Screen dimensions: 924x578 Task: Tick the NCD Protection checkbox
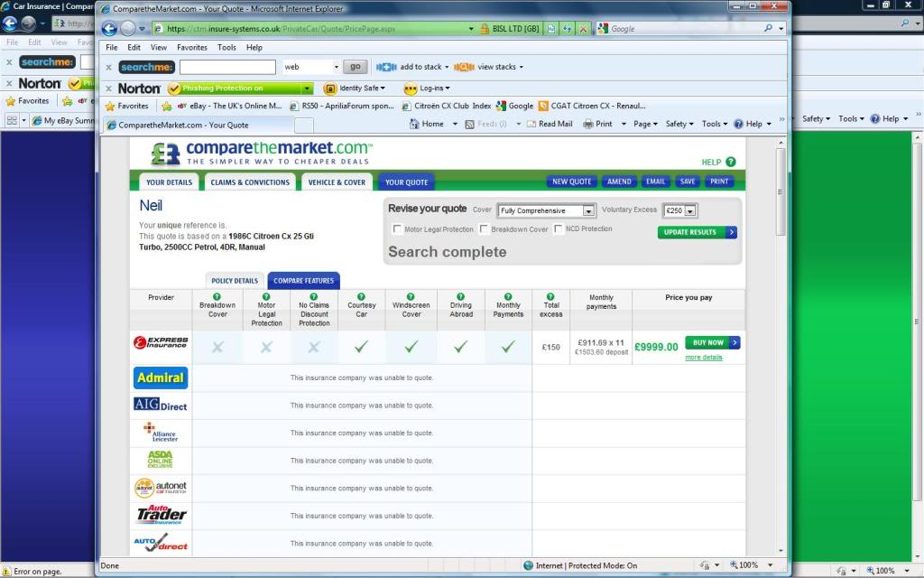coord(558,228)
